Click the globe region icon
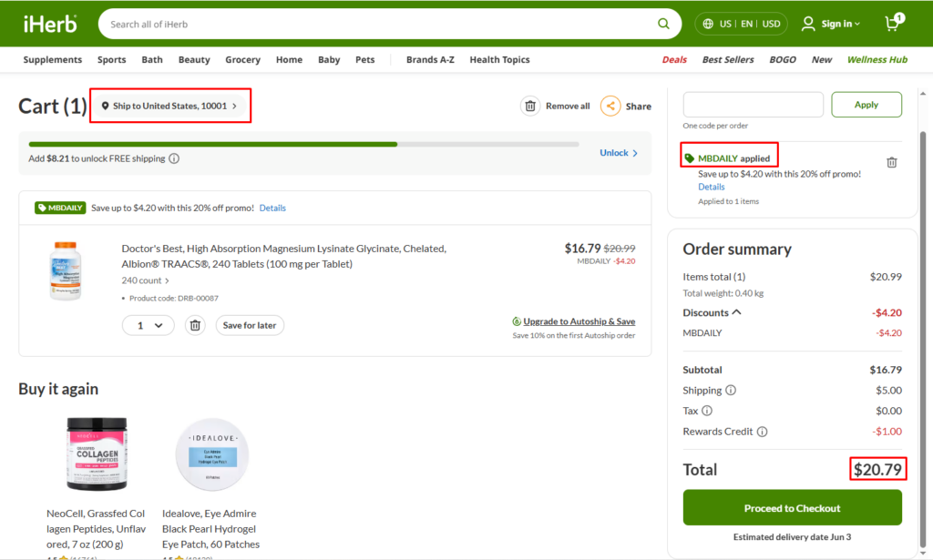933x560 pixels. coord(707,24)
